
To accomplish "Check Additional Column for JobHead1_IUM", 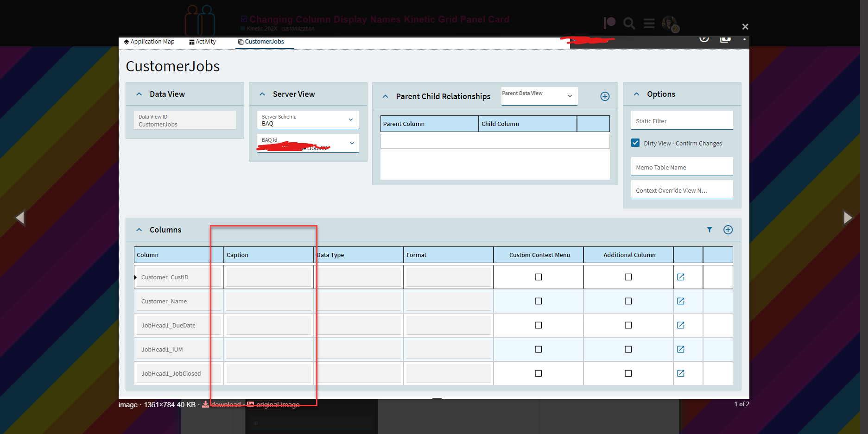I will click(x=628, y=349).
